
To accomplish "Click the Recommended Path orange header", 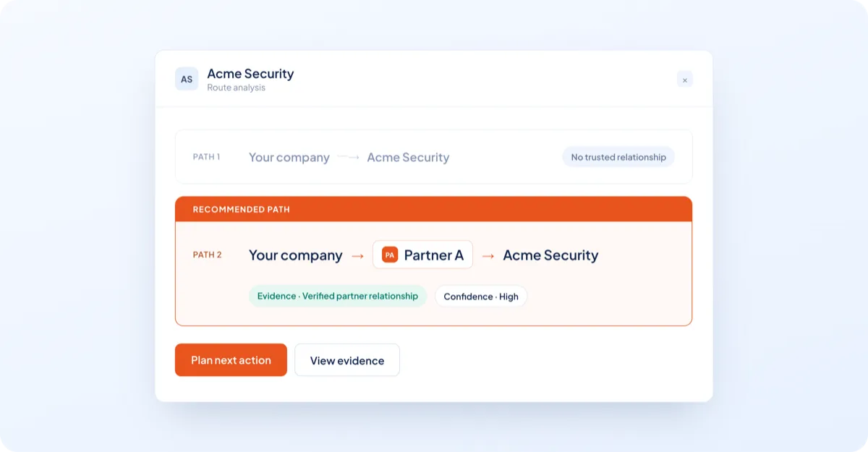I will (433, 209).
